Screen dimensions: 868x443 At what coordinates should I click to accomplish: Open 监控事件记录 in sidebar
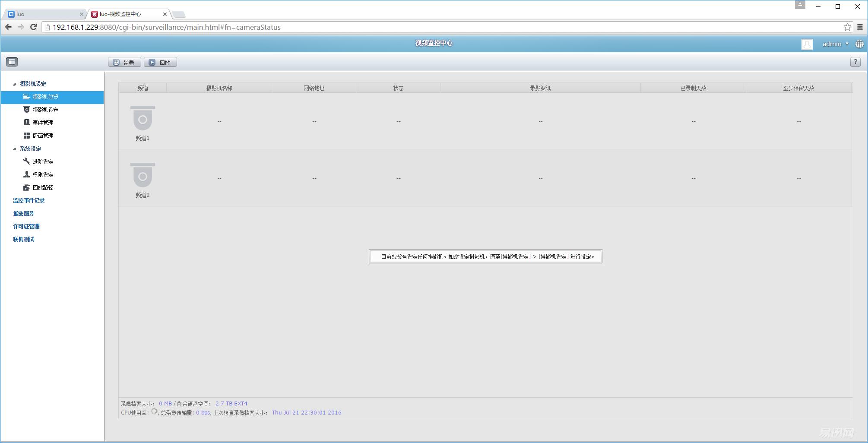29,200
